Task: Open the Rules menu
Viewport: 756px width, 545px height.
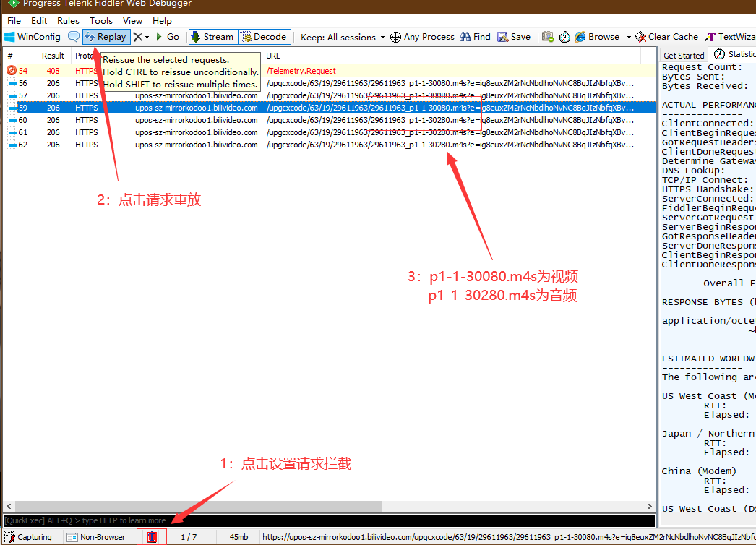Action: 68,21
